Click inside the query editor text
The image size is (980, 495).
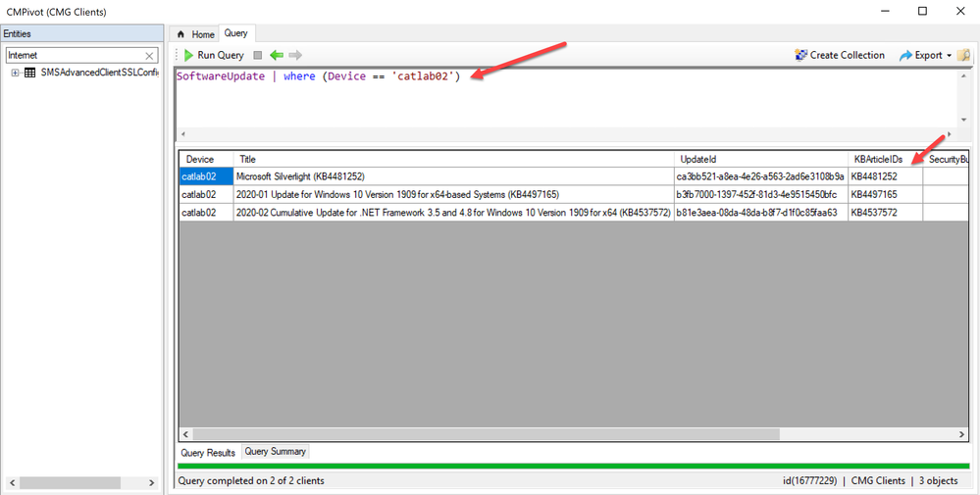point(318,76)
